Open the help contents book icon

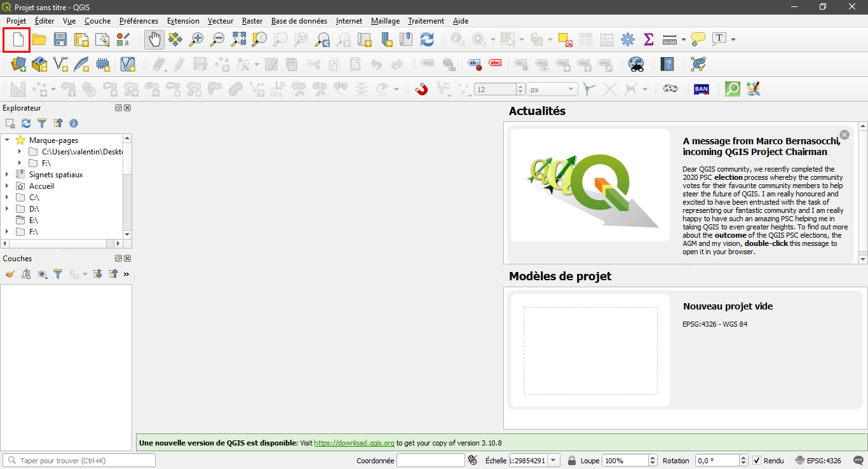coord(667,64)
